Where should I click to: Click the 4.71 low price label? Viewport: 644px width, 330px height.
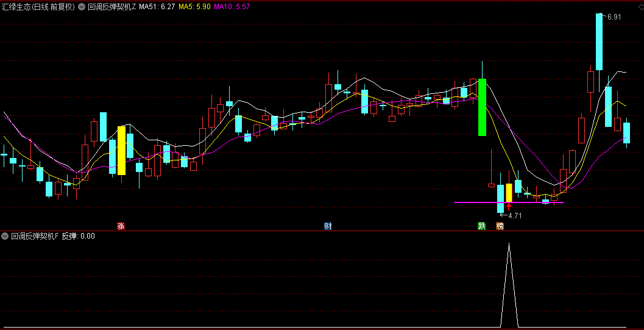click(x=515, y=216)
